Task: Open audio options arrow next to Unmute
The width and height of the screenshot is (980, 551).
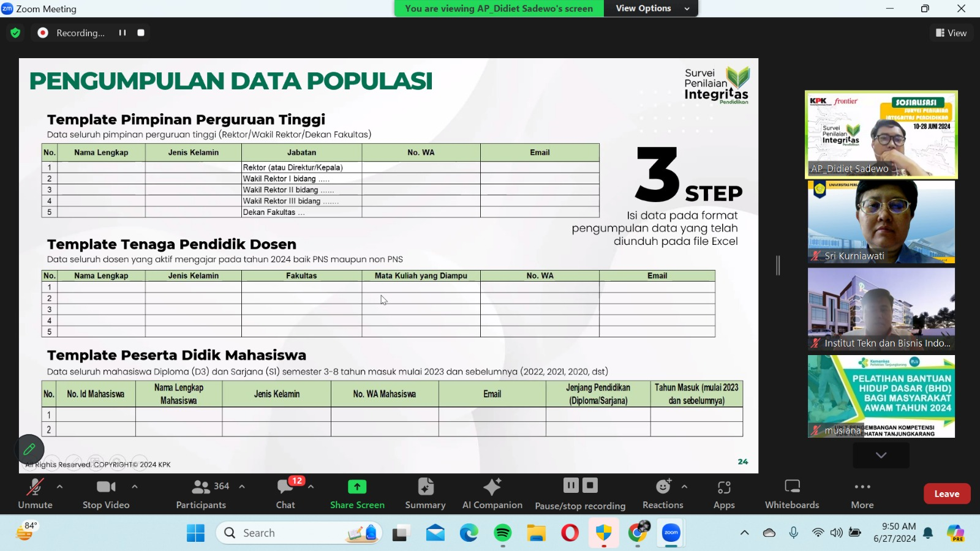Action: (x=59, y=487)
